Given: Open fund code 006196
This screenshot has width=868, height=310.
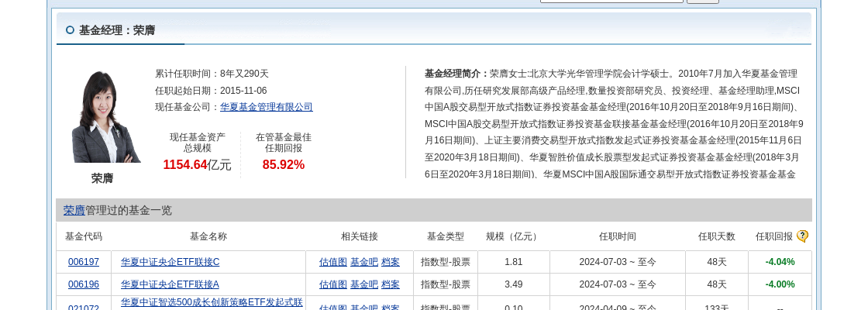Looking at the screenshot, I should coord(84,284).
